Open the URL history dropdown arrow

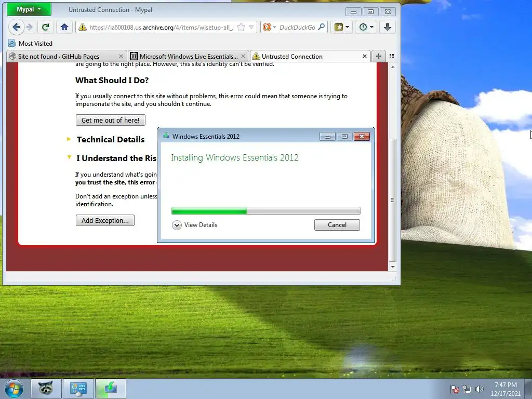tap(251, 27)
